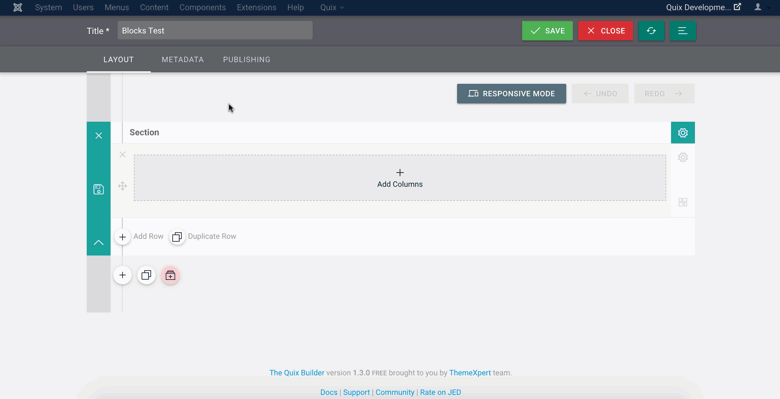The width and height of the screenshot is (780, 399).
Task: Click the row layout grid icon
Action: [682, 202]
